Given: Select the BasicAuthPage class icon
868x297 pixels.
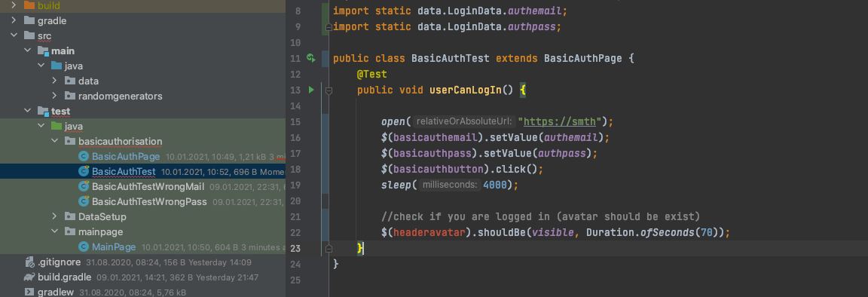Looking at the screenshot, I should pos(84,156).
